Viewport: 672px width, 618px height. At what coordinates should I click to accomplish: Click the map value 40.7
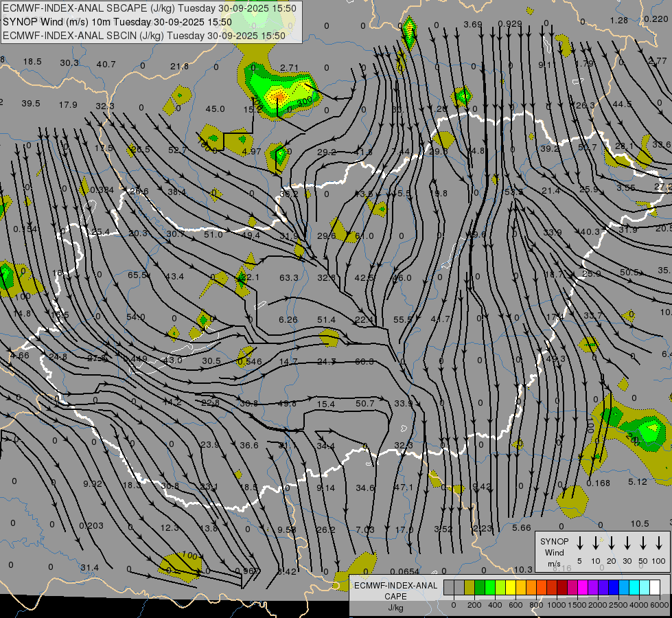click(x=106, y=65)
